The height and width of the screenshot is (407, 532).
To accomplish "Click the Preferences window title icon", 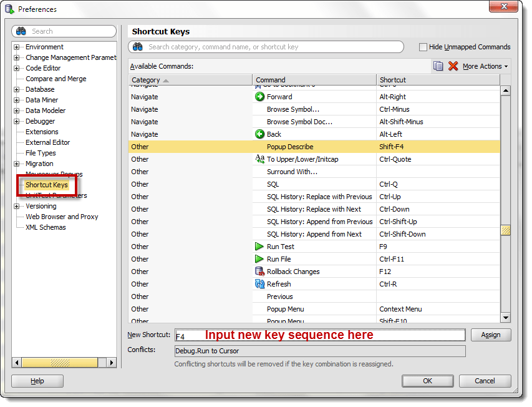I will (9, 9).
